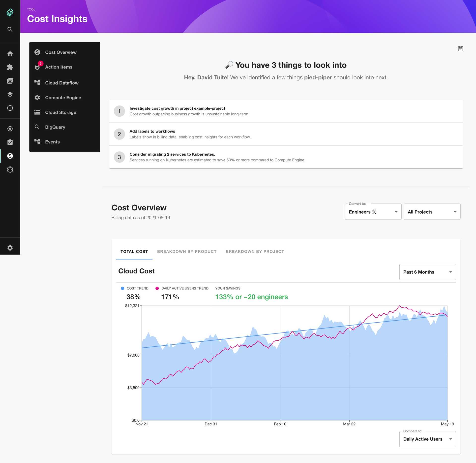The image size is (476, 463).
Task: Open the checklist clipboard sidebar icon
Action: click(10, 142)
